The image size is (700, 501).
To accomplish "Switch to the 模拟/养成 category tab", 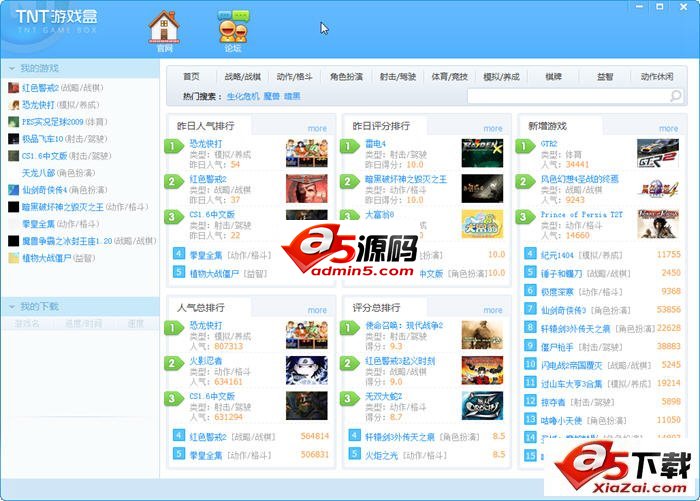I will point(501,77).
